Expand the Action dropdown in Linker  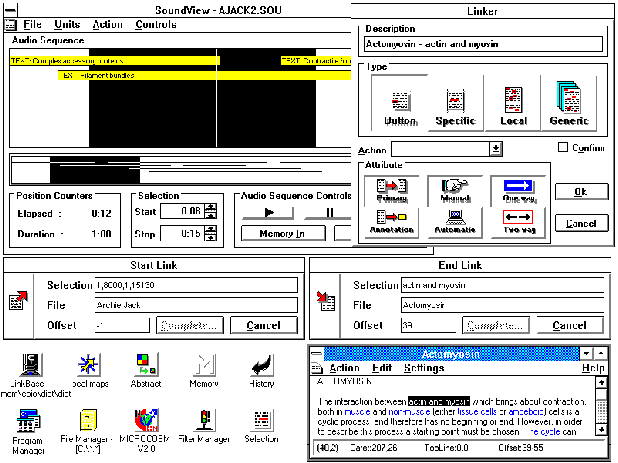pyautogui.click(x=496, y=149)
